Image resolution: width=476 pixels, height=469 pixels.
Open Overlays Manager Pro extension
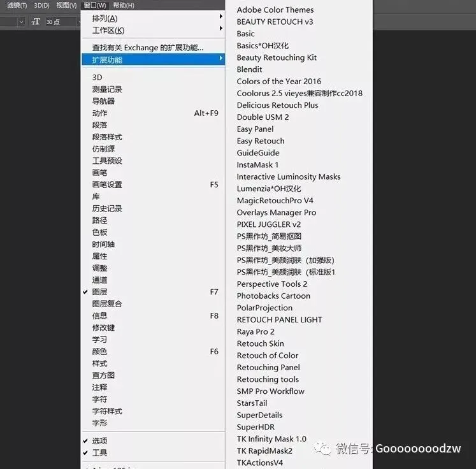[277, 212]
